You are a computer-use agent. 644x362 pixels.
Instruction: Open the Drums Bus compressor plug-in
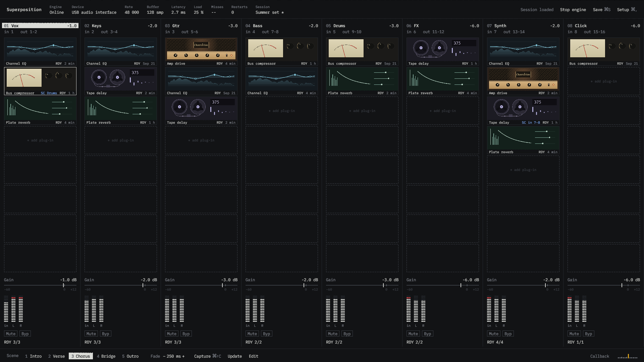pos(362,52)
